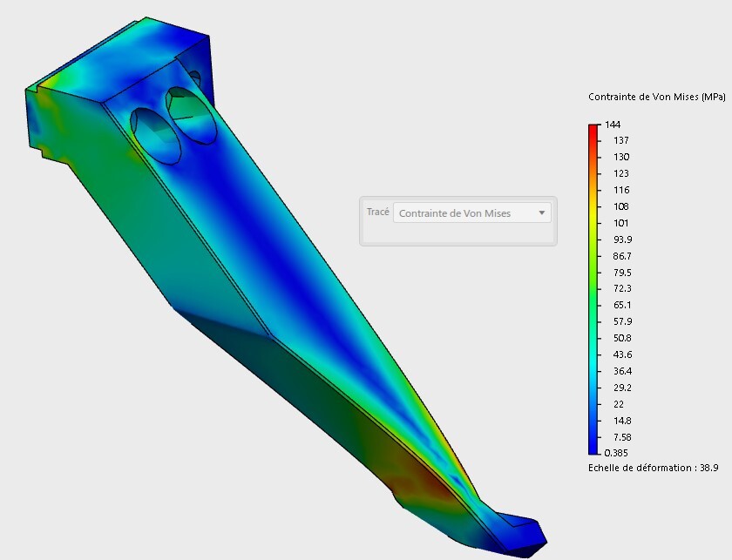Click the legend value 79.5
Viewport: 732px width, 560px height.
(623, 273)
